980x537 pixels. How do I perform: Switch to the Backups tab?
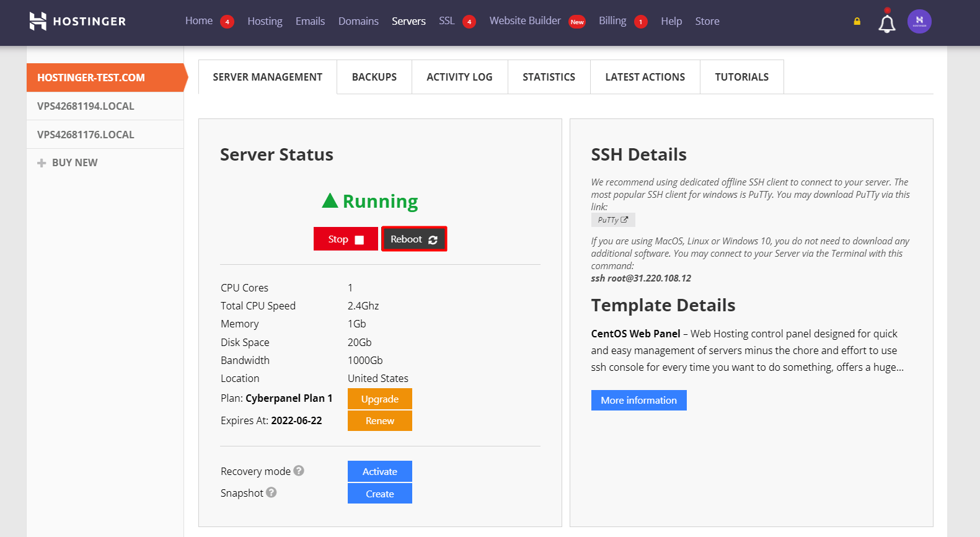click(374, 77)
